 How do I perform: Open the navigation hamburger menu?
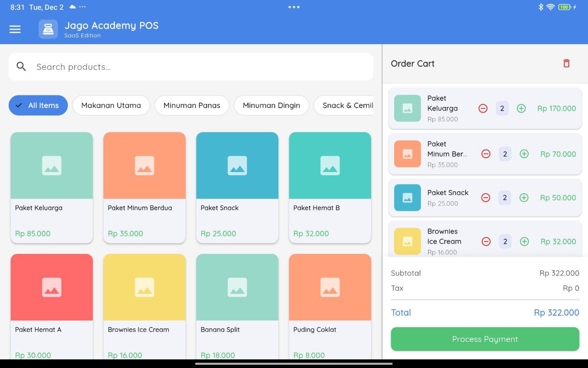pyautogui.click(x=15, y=29)
